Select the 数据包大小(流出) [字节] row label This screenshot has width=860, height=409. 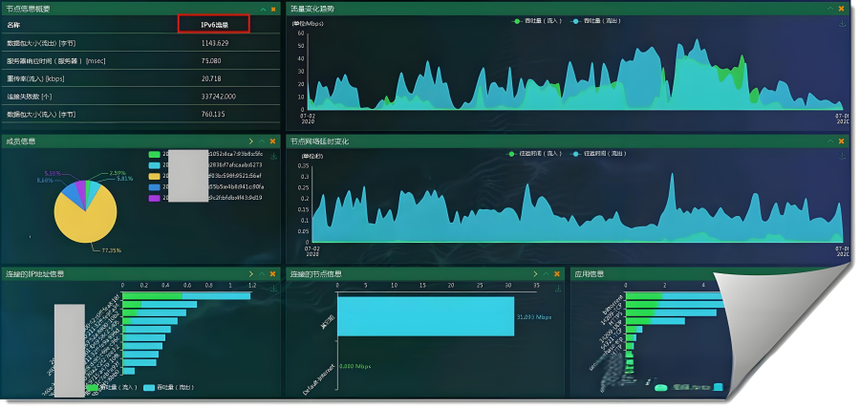tap(41, 43)
